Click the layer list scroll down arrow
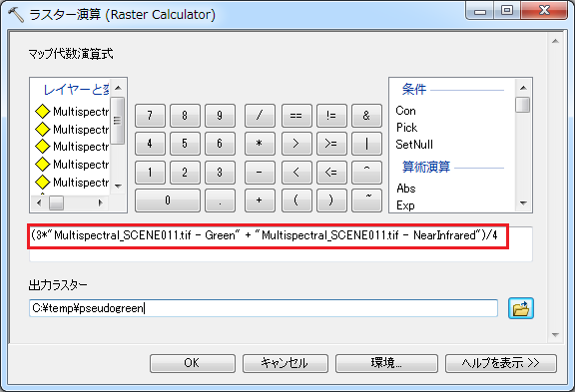The width and height of the screenshot is (575, 392). [118, 187]
